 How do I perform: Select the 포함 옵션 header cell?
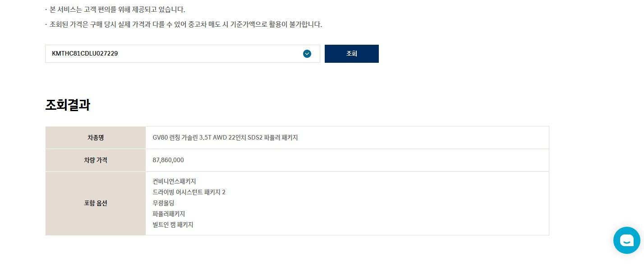click(96, 203)
